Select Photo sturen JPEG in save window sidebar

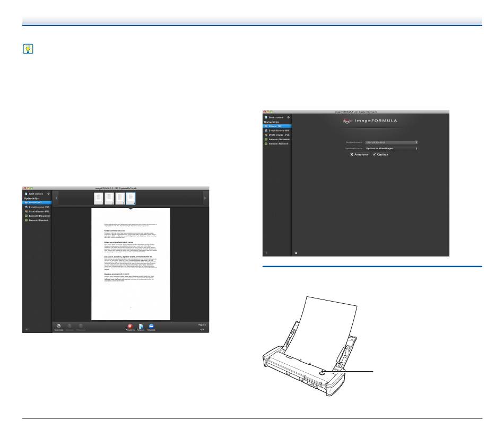(277, 135)
